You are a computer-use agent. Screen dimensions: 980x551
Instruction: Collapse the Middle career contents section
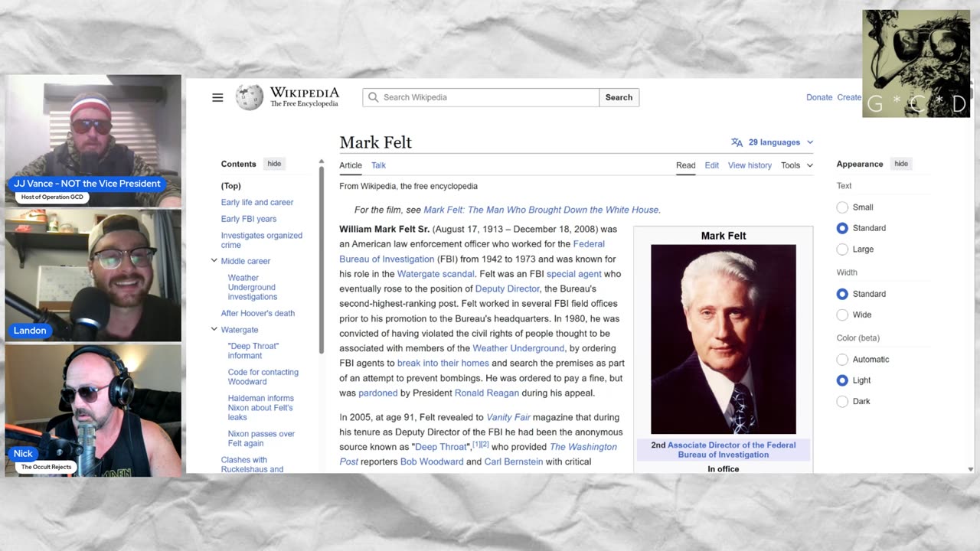(x=214, y=261)
